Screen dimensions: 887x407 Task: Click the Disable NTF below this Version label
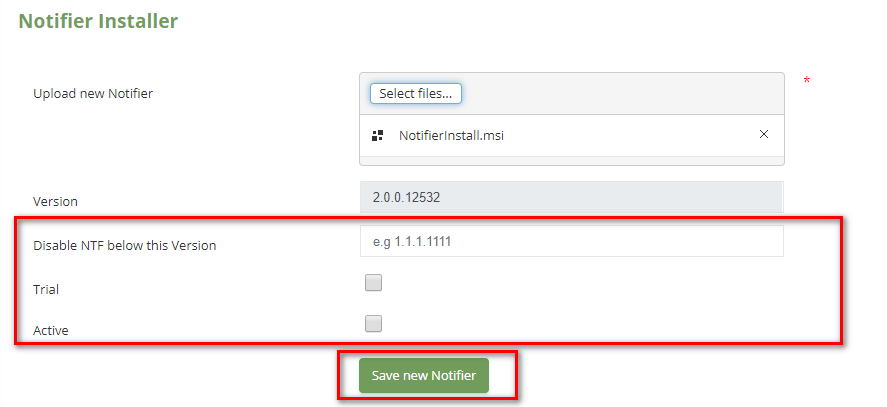(124, 245)
